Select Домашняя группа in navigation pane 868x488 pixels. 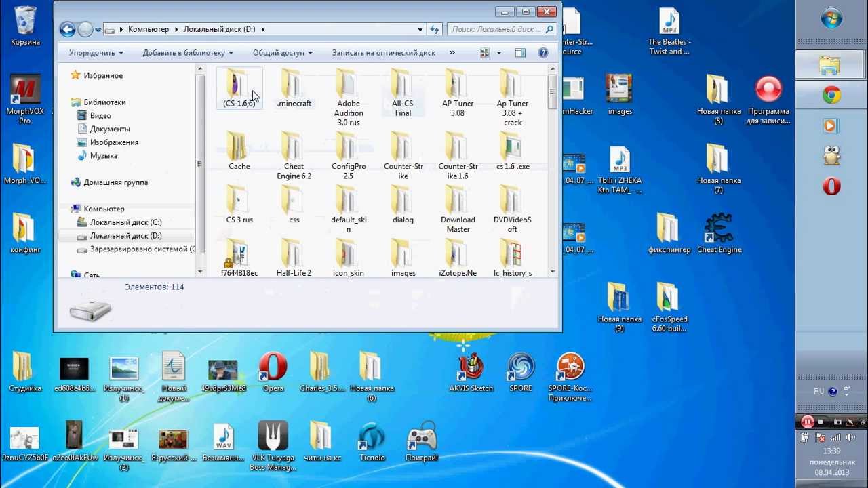coord(115,182)
